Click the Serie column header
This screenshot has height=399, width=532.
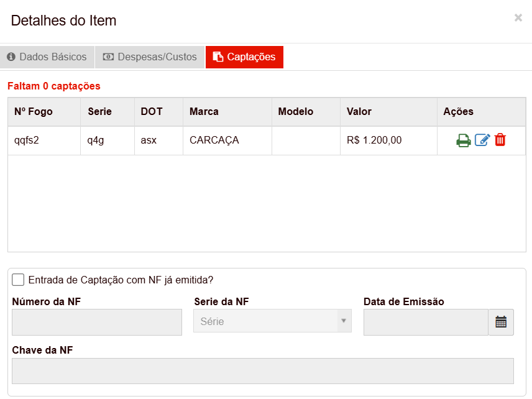[x=108, y=112]
